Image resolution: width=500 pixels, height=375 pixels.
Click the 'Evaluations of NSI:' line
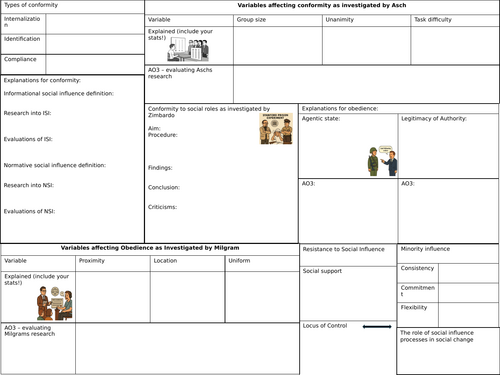29,211
